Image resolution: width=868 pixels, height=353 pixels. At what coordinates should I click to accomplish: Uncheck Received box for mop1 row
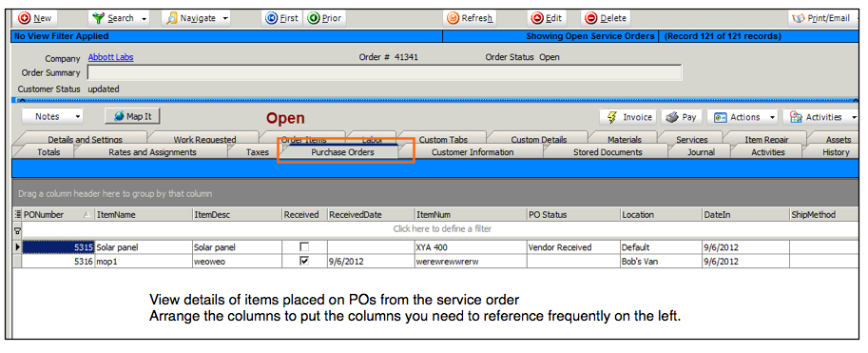pyautogui.click(x=304, y=261)
